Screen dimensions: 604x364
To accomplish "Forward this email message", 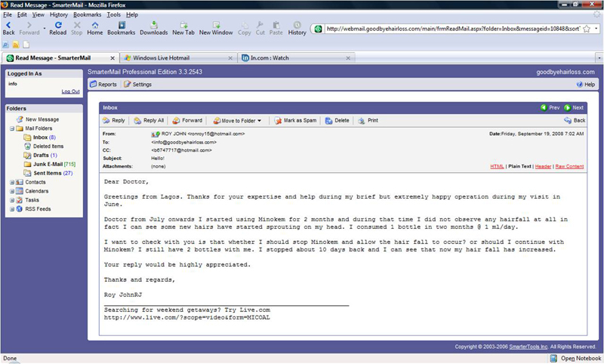I will 187,120.
